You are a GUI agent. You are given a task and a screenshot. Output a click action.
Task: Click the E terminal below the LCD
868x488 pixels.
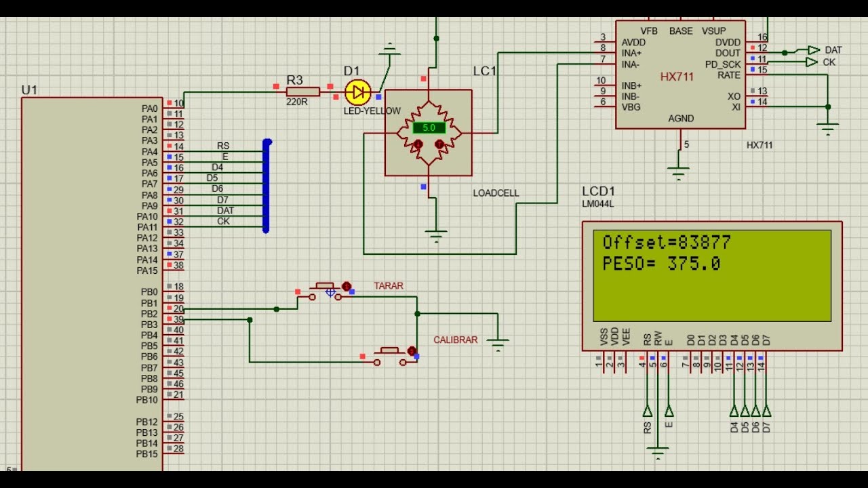point(669,411)
